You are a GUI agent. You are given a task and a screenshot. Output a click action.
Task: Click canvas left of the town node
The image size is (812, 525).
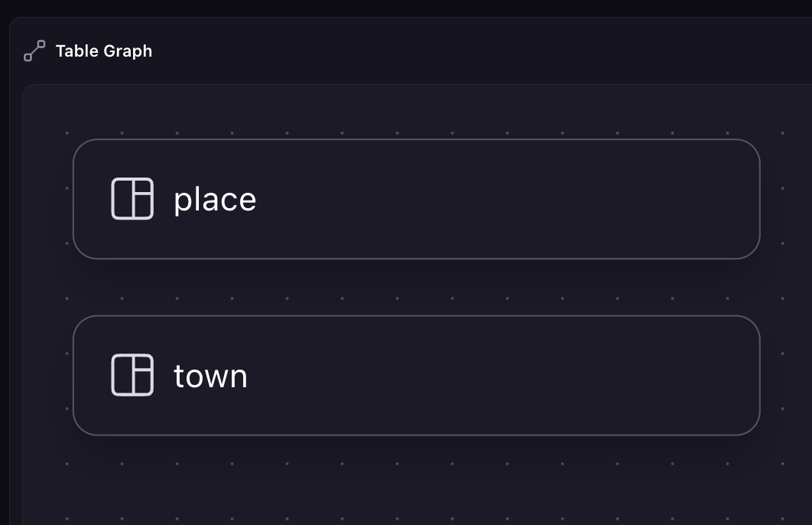pos(47,375)
